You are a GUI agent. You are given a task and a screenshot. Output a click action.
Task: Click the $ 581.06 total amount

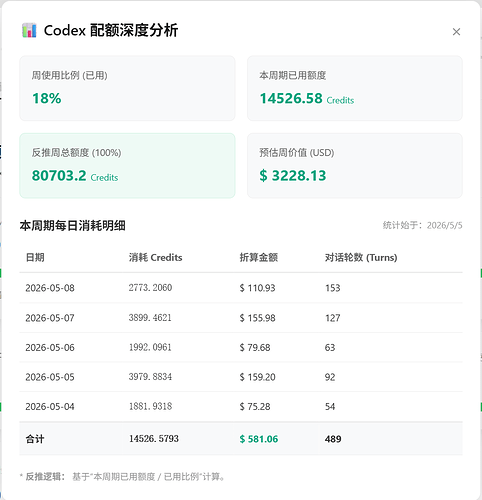click(259, 439)
